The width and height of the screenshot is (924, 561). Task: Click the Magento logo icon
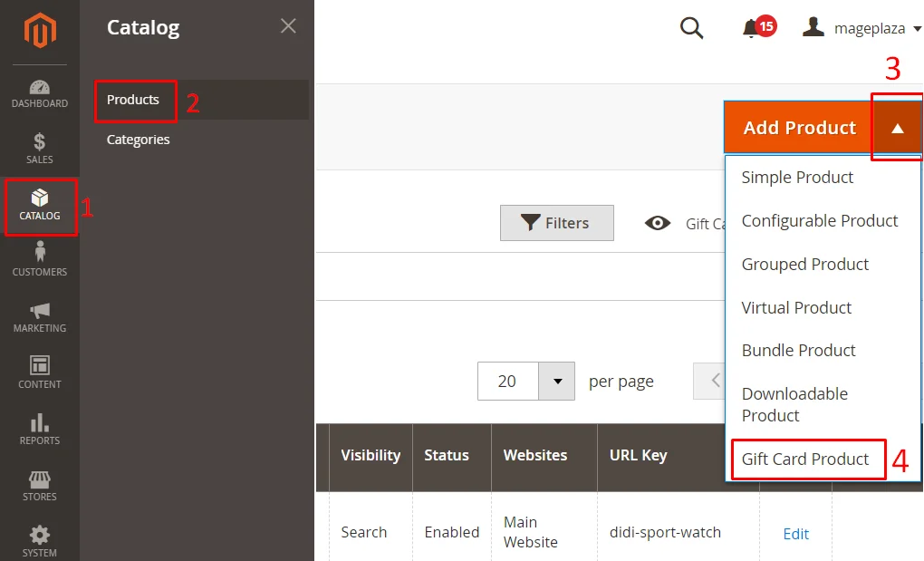point(40,30)
